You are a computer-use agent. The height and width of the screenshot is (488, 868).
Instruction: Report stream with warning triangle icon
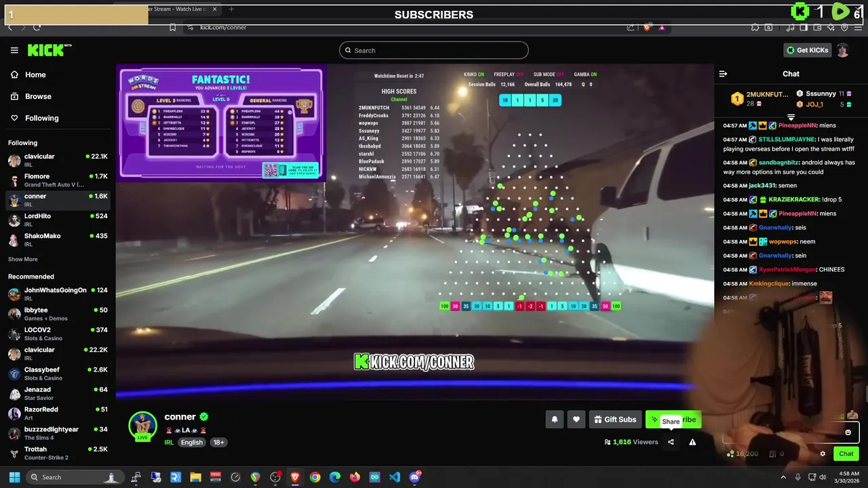(x=692, y=442)
